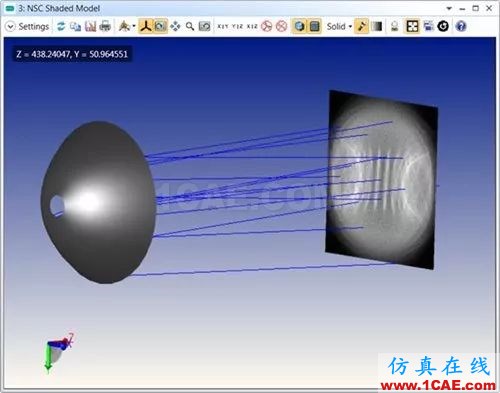500x393 pixels.
Task: Minimize the NSC Shaded Model window
Action: click(x=462, y=9)
